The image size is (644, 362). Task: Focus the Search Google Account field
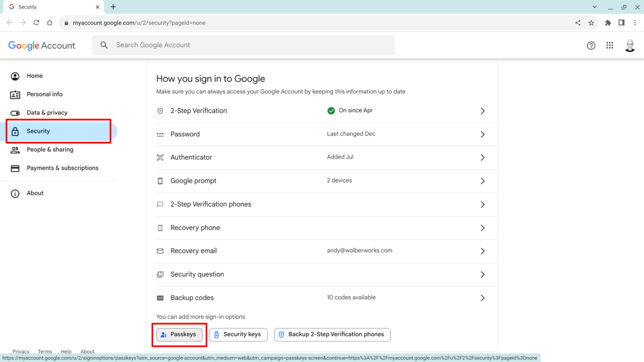coord(243,45)
